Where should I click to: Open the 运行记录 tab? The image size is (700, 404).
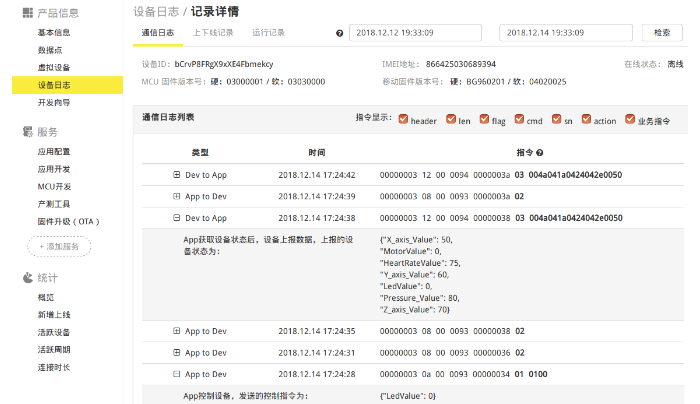[268, 33]
